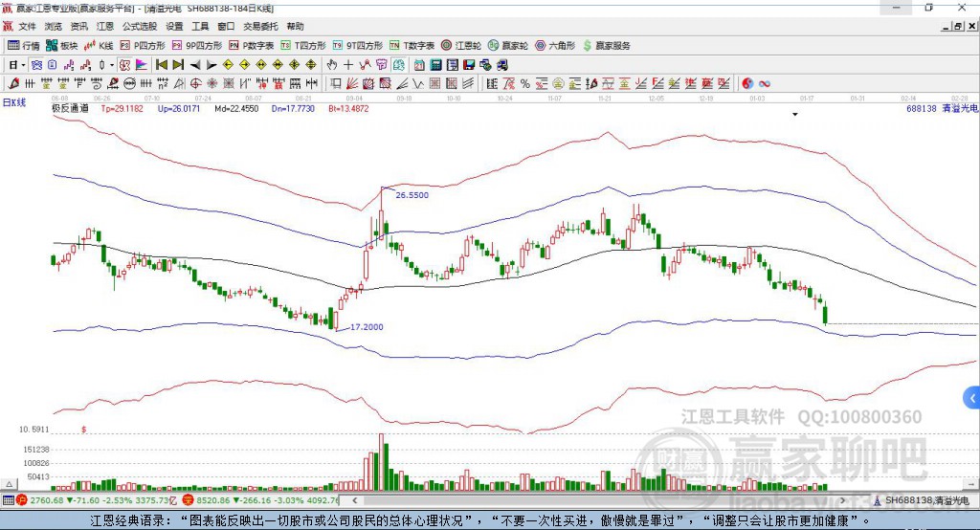
Task: Click the 17.2000 low price label
Action: pyautogui.click(x=367, y=327)
